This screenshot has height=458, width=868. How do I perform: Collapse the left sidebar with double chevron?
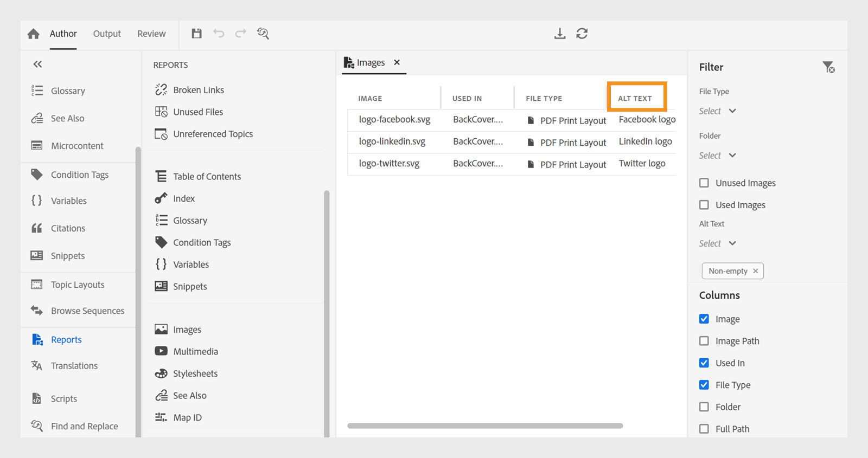(x=37, y=64)
